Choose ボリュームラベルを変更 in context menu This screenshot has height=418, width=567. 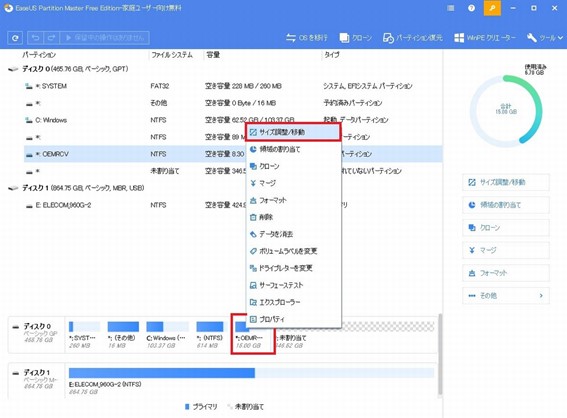coord(293,251)
